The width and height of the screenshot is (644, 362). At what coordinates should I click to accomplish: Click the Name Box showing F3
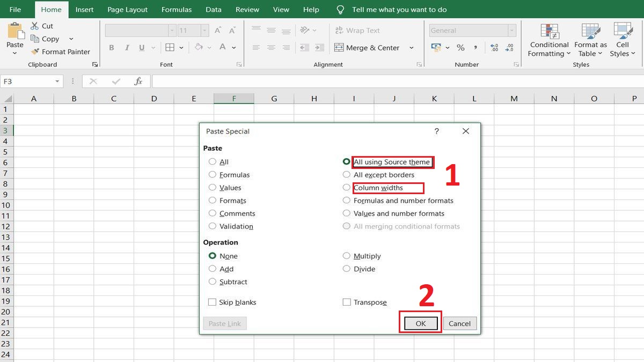[32, 82]
